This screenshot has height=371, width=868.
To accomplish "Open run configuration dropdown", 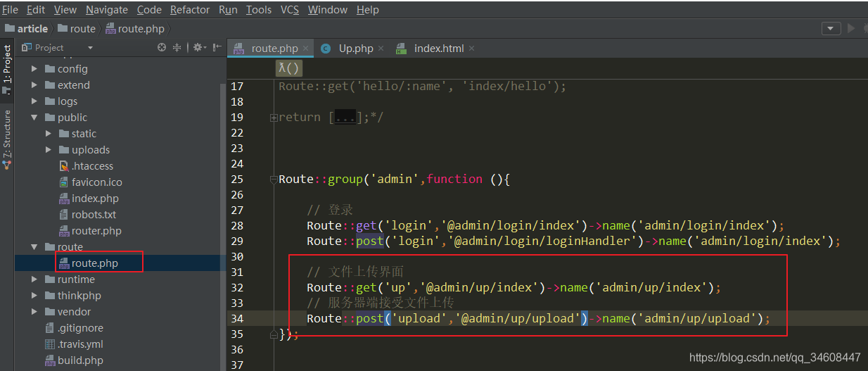I will (831, 29).
